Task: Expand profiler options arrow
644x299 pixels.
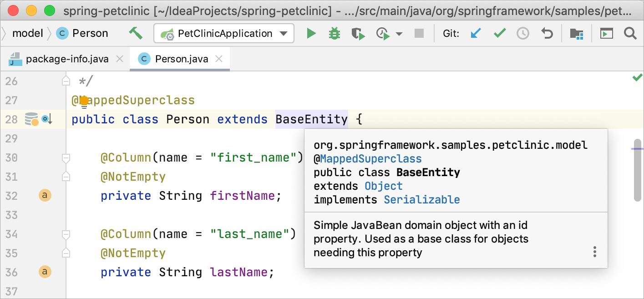Action: pyautogui.click(x=399, y=34)
